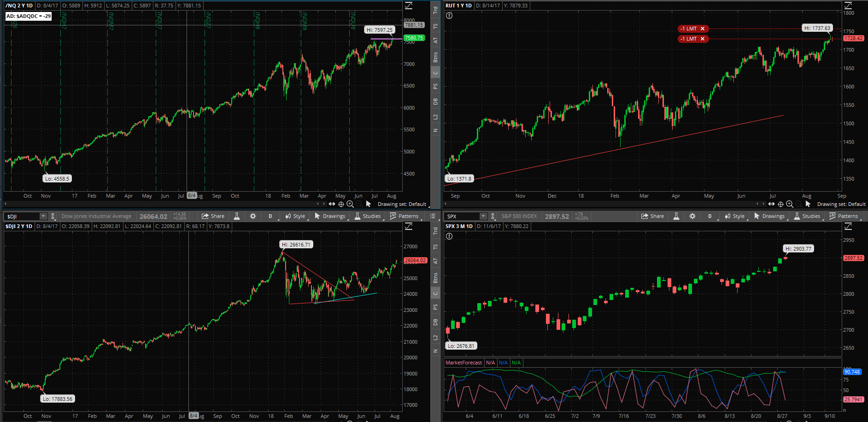Click the info icon on SPX chart

coord(449,236)
